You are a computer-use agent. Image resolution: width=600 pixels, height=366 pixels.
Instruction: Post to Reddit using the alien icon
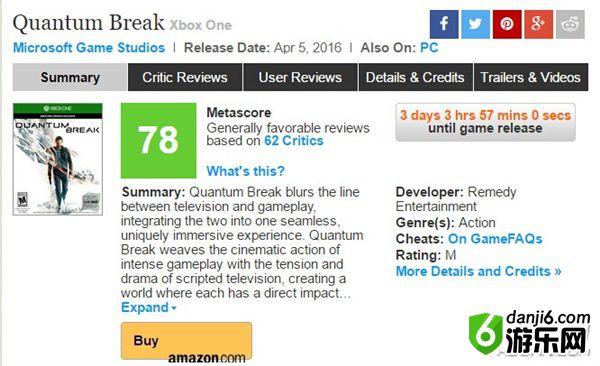click(x=570, y=25)
